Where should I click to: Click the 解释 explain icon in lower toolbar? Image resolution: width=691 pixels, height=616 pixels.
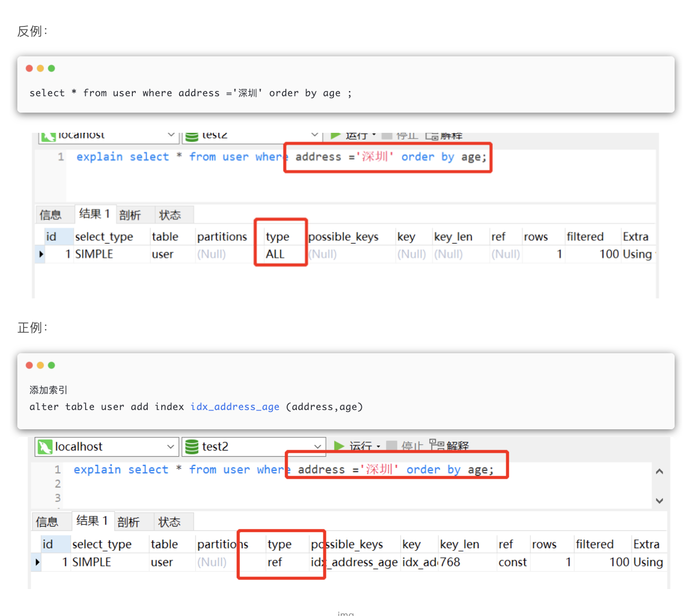(x=436, y=444)
